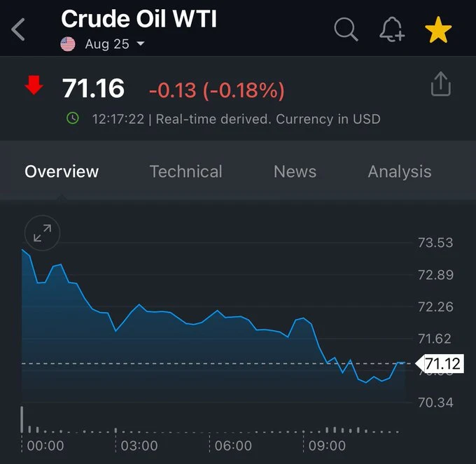Image resolution: width=476 pixels, height=464 pixels.
Task: Tap the red down arrow indicator
Action: pyautogui.click(x=34, y=85)
